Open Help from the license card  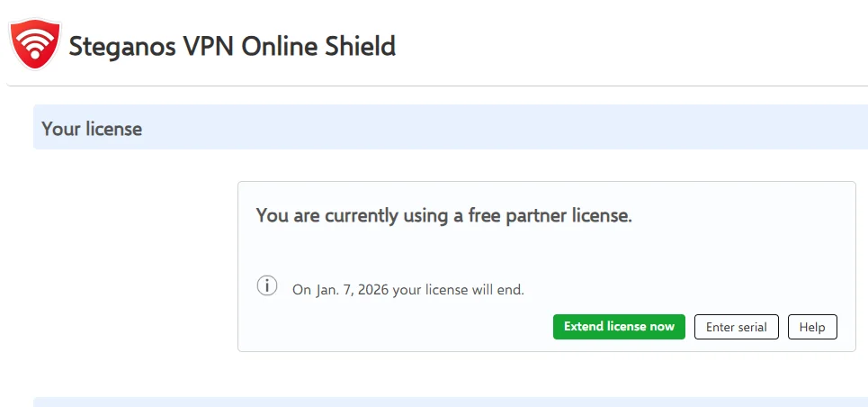[x=812, y=327]
